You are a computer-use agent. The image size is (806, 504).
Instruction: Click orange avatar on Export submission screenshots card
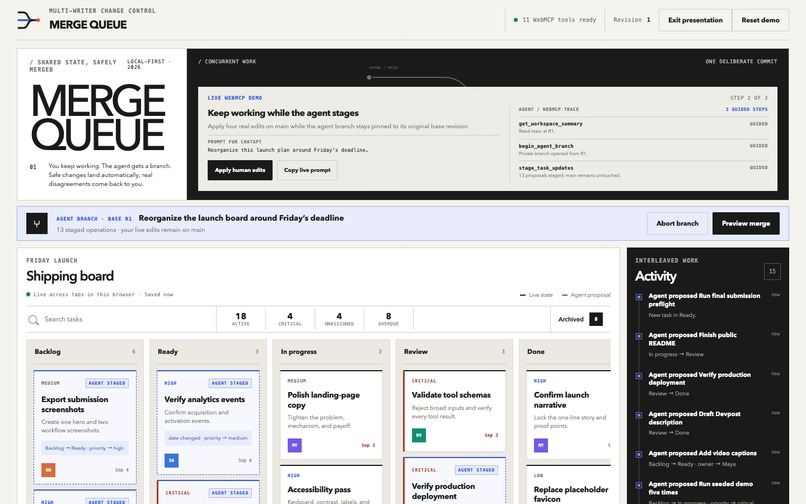[x=48, y=470]
